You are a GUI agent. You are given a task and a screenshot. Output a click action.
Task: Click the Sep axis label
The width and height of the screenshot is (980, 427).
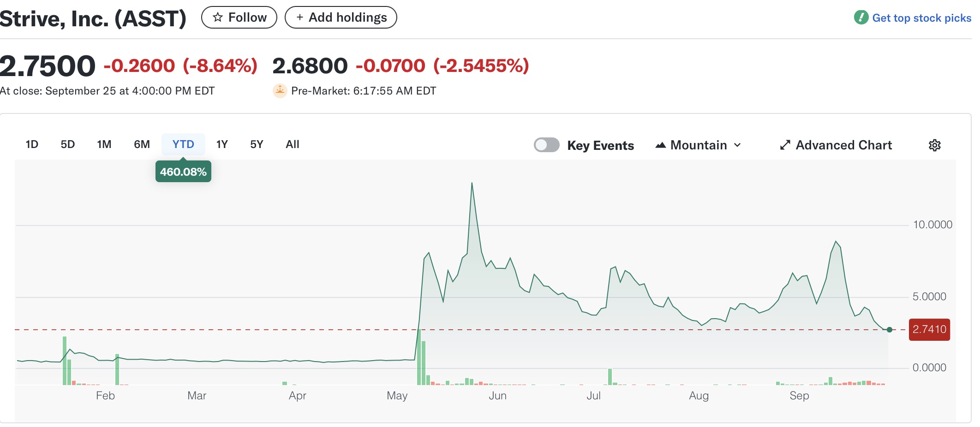800,396
